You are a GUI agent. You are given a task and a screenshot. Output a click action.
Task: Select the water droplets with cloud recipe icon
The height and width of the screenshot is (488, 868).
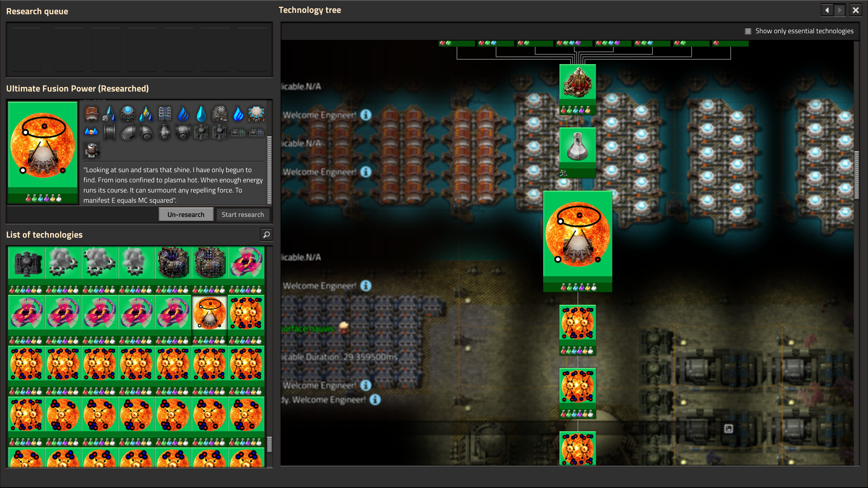pos(109,114)
